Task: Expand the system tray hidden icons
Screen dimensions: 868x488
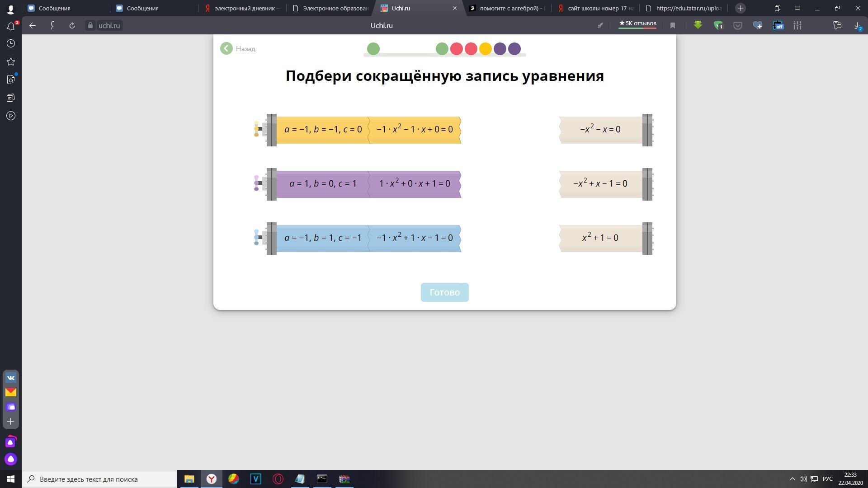Action: click(x=792, y=479)
